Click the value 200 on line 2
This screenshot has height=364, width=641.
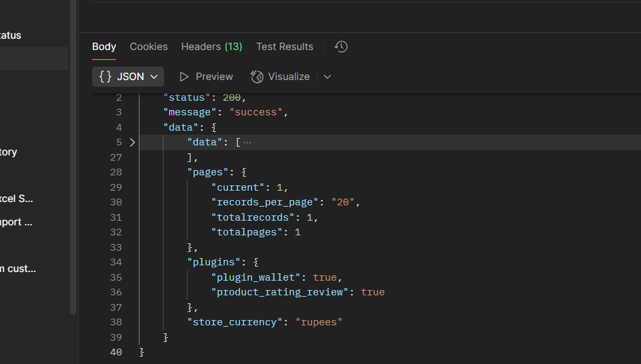[231, 97]
